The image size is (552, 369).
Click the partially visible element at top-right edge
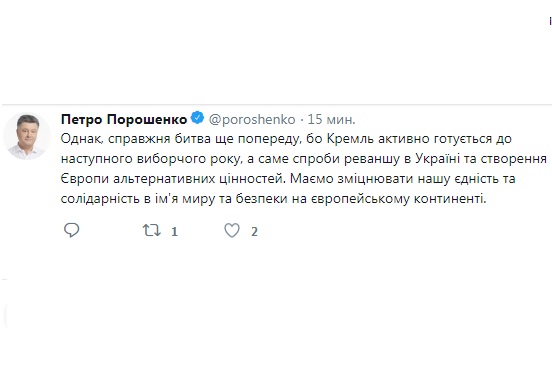550,21
